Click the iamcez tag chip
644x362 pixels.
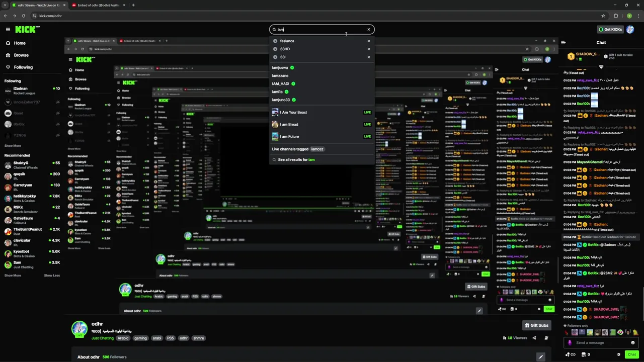317,149
